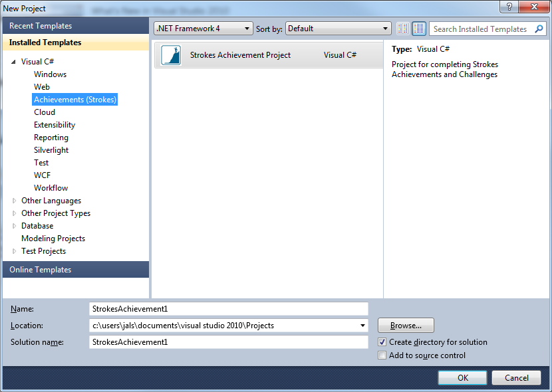
Task: Click the help question mark button
Action: click(509, 7)
